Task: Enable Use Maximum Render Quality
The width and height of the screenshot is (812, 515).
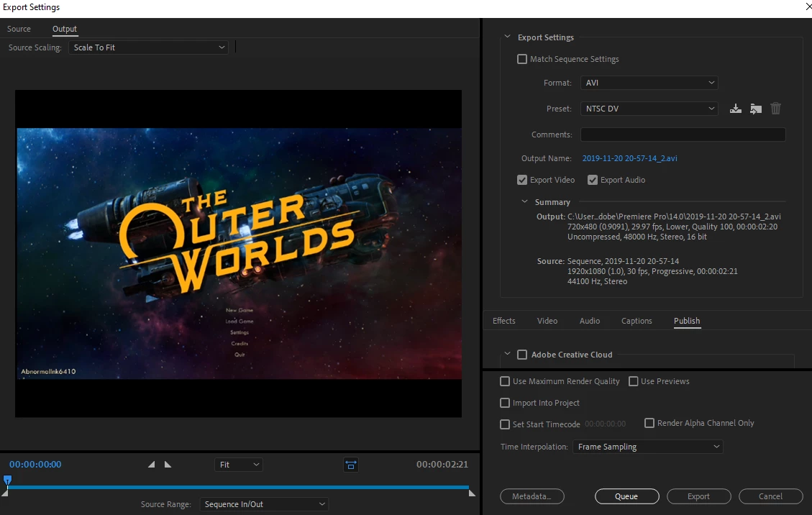Action: 504,381
